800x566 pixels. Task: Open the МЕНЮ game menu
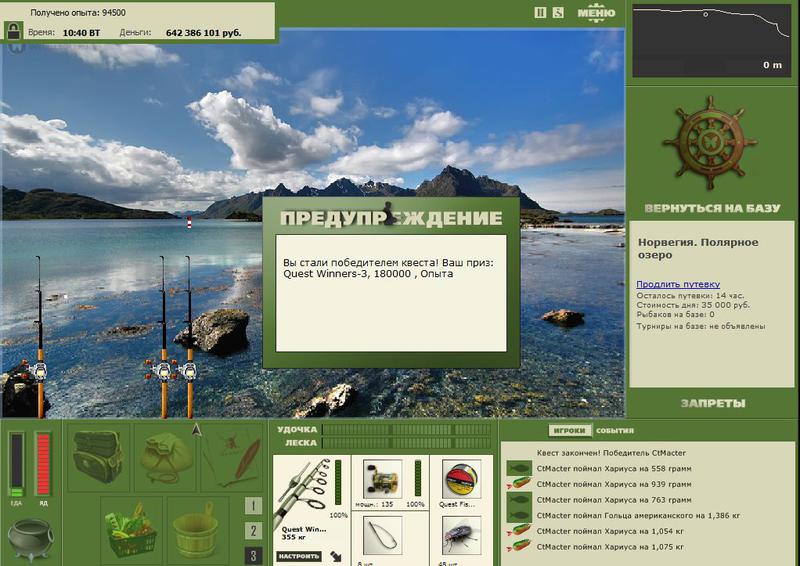(x=596, y=13)
